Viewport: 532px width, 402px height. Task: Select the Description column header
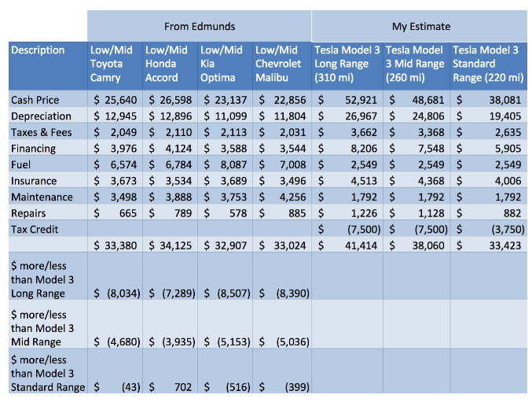point(39,50)
